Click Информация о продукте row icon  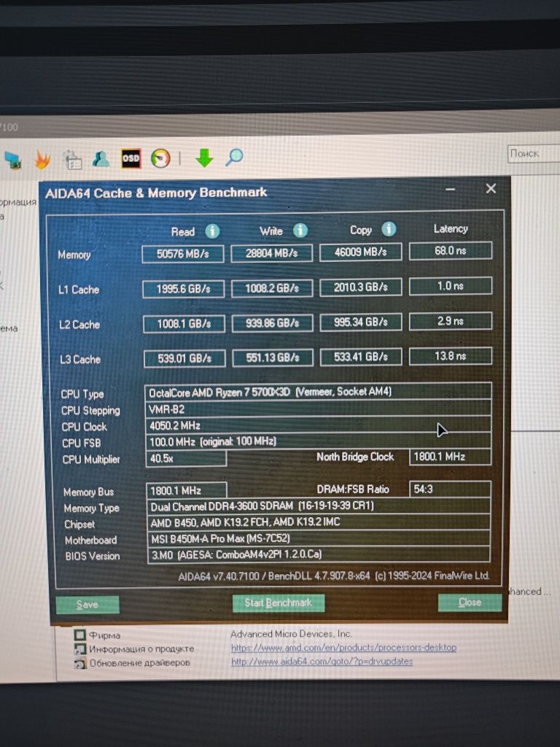80,649
